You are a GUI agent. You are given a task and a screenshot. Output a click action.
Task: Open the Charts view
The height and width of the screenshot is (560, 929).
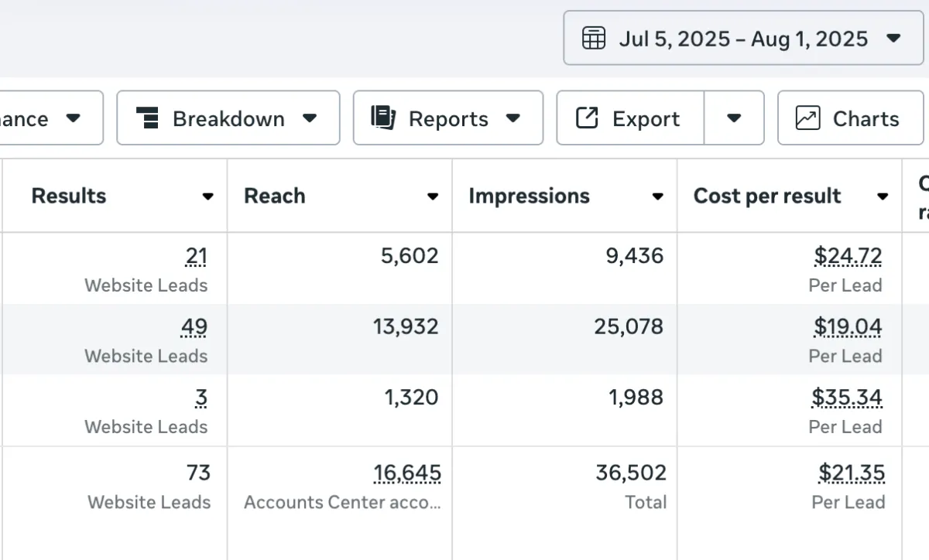[x=850, y=118]
